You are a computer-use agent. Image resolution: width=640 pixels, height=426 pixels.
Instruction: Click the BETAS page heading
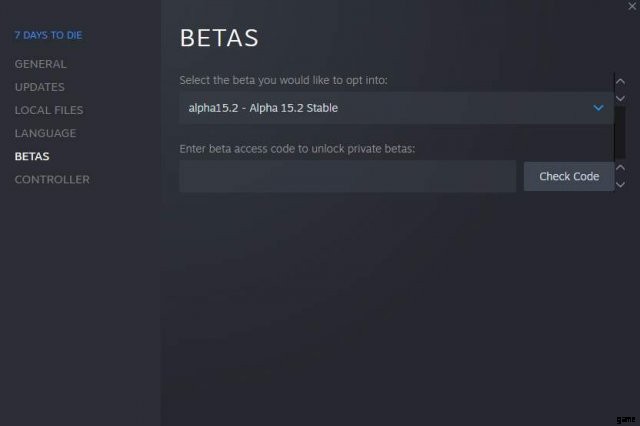(x=219, y=39)
